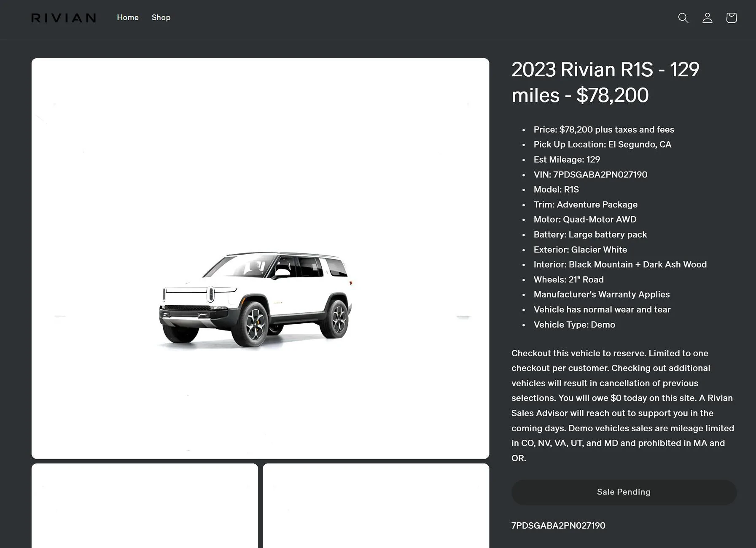Click the RIVIAN logo
This screenshot has height=548, width=756.
pyautogui.click(x=64, y=18)
